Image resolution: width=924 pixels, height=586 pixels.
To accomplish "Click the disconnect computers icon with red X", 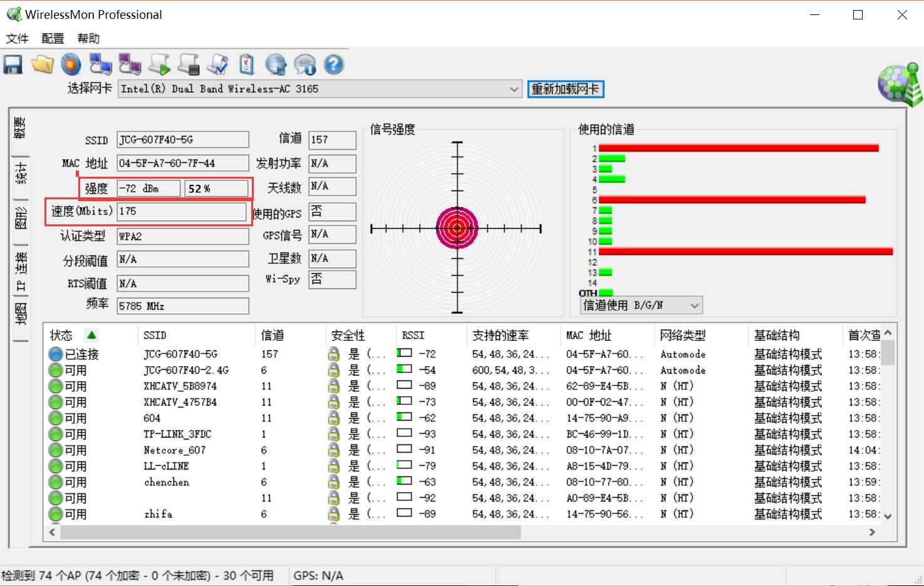I will 130,65.
